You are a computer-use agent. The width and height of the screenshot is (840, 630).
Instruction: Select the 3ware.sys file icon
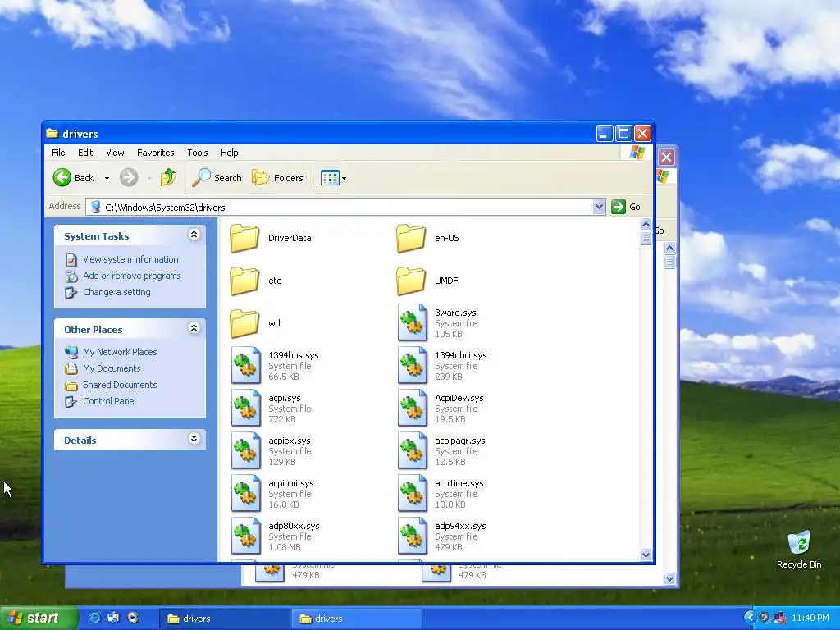click(412, 322)
